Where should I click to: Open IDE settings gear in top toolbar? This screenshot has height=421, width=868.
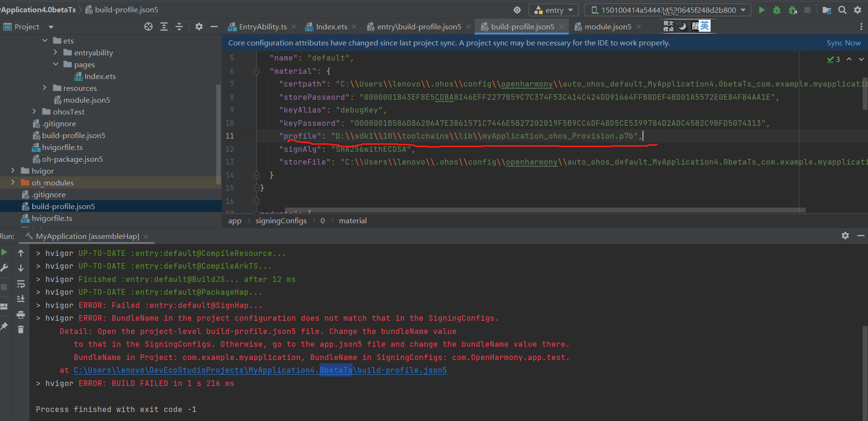[858, 10]
